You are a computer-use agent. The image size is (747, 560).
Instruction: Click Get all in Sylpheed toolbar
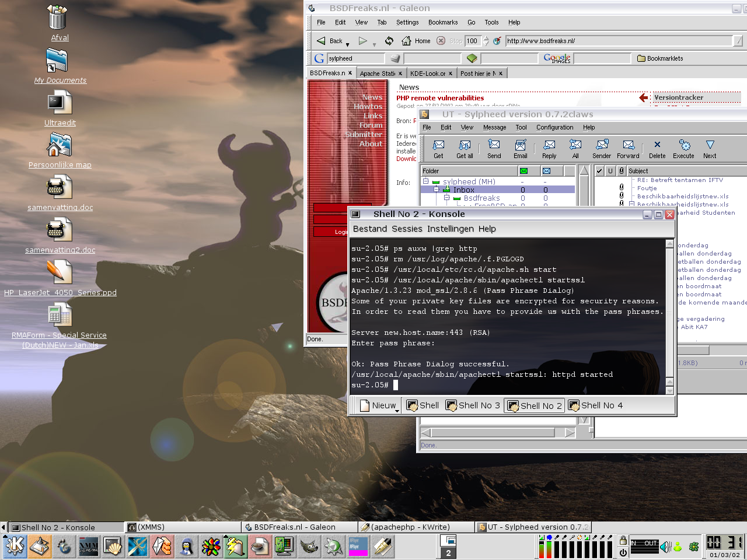click(465, 149)
